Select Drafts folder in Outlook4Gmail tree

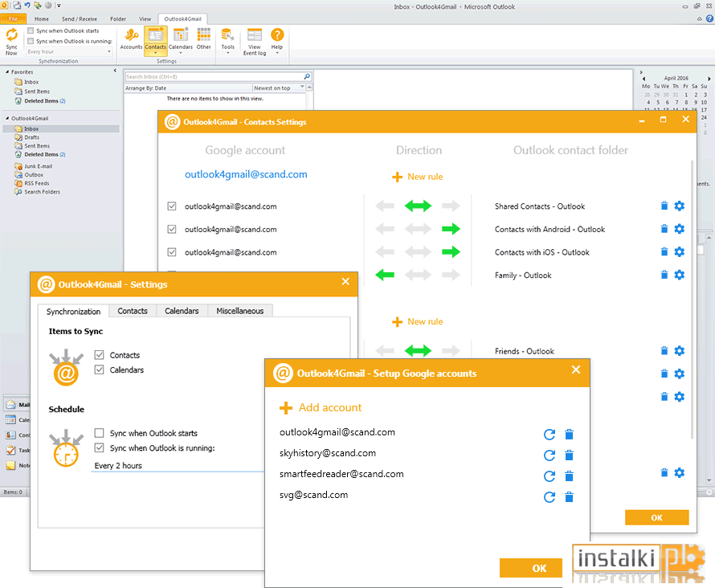coord(31,137)
